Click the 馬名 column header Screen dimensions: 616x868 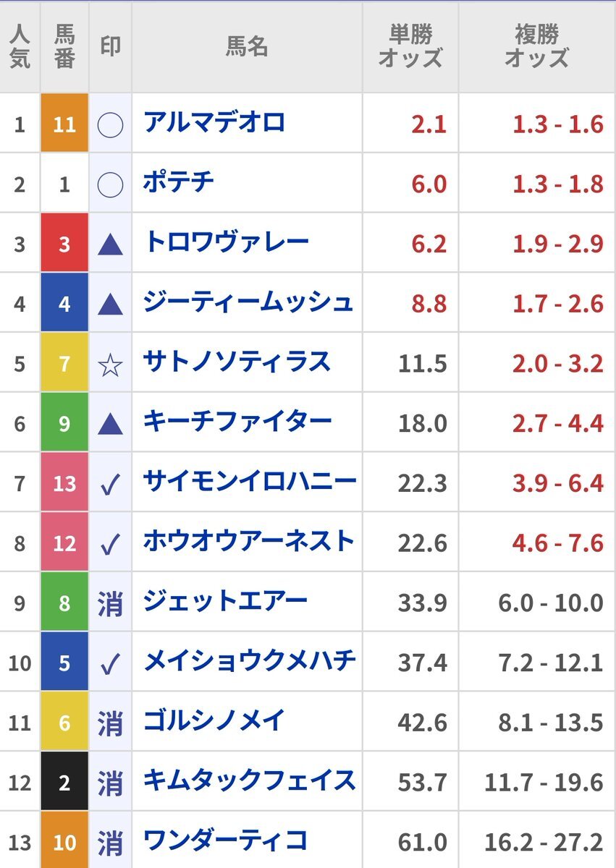[x=247, y=47]
